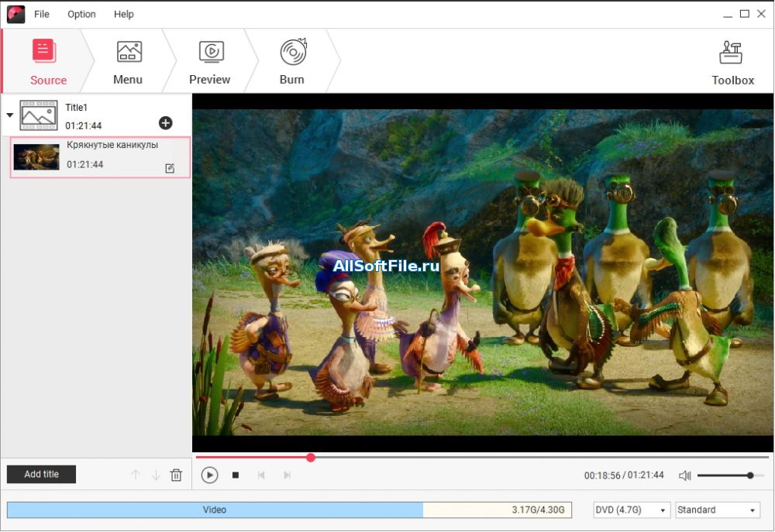Click the volume slider knob

750,475
